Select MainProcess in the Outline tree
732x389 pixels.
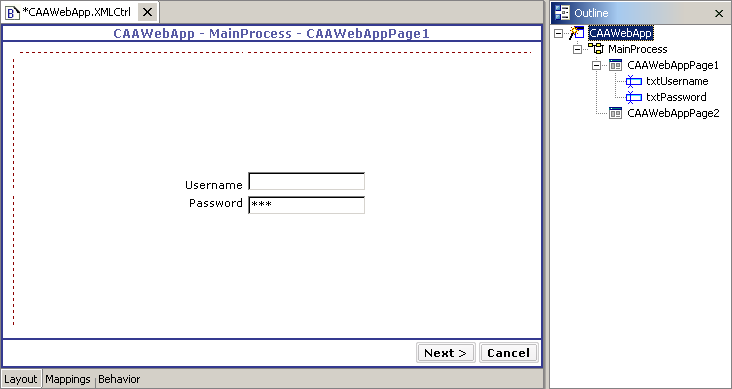[x=638, y=49]
